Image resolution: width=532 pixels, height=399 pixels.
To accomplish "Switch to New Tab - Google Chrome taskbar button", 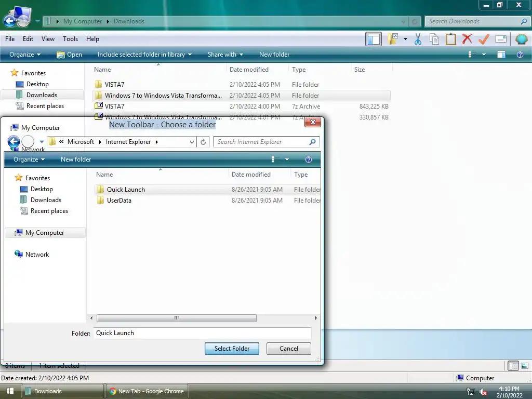I will [147, 391].
